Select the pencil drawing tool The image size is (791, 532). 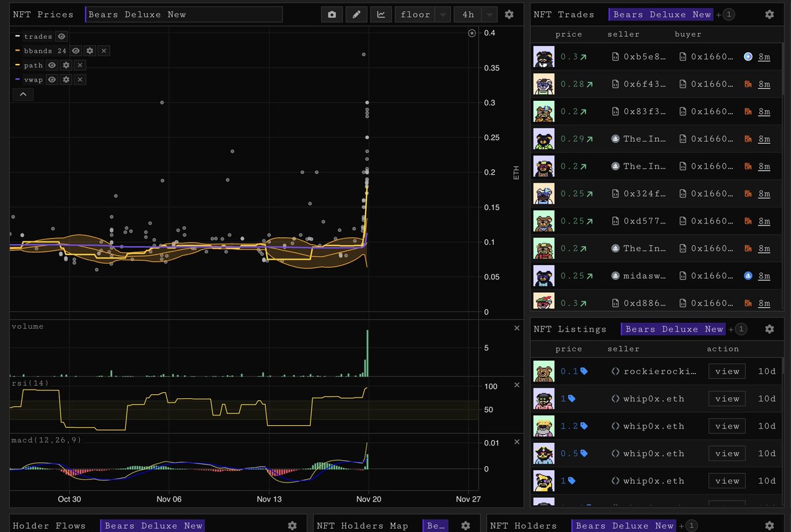(357, 14)
